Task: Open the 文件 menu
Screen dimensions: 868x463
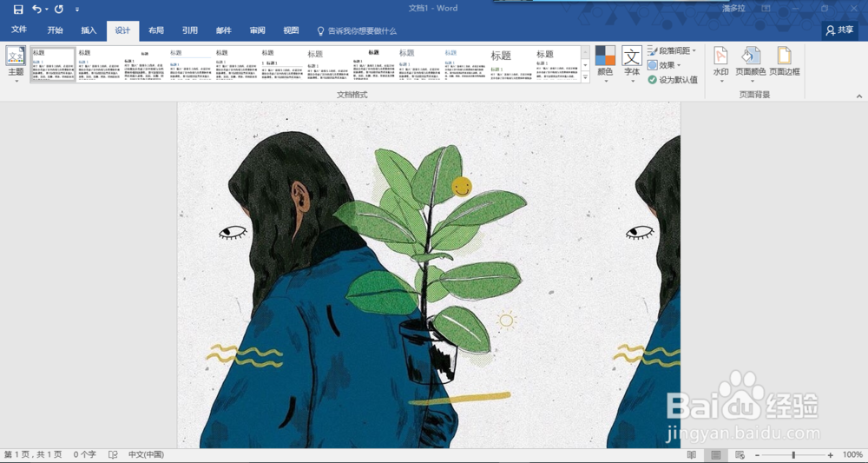Action: (x=19, y=30)
